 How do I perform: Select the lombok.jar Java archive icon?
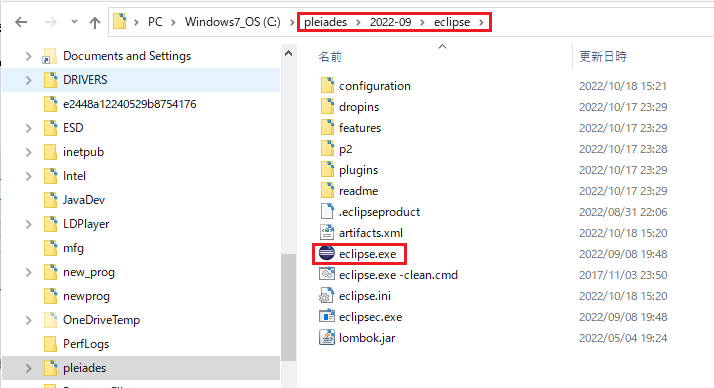[x=327, y=337]
